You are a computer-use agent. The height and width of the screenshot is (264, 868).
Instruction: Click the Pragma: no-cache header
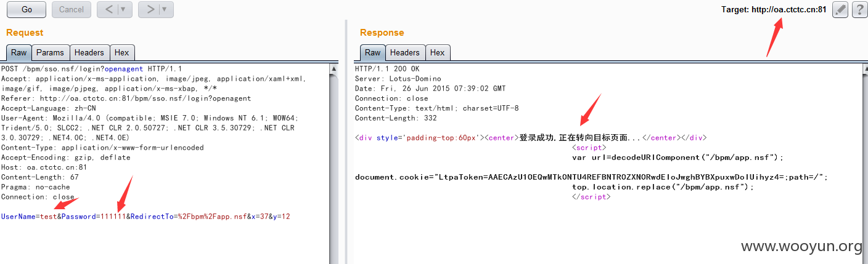coord(36,187)
